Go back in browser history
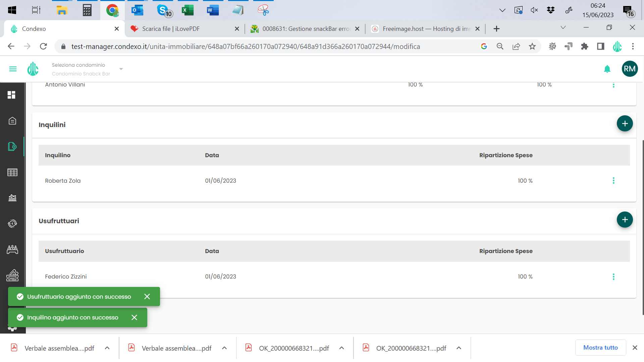The height and width of the screenshot is (362, 644). pos(11,46)
